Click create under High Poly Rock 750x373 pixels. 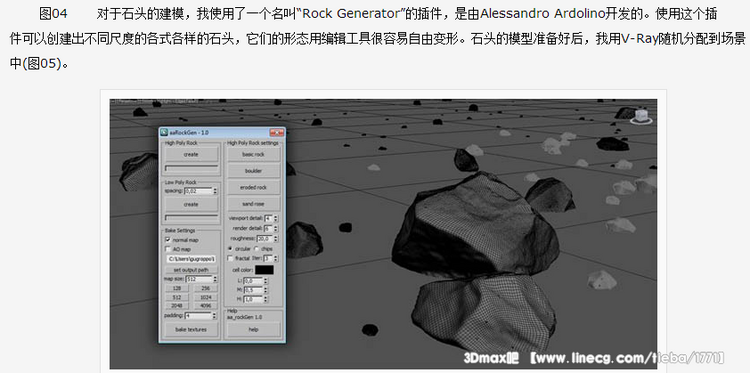click(192, 154)
